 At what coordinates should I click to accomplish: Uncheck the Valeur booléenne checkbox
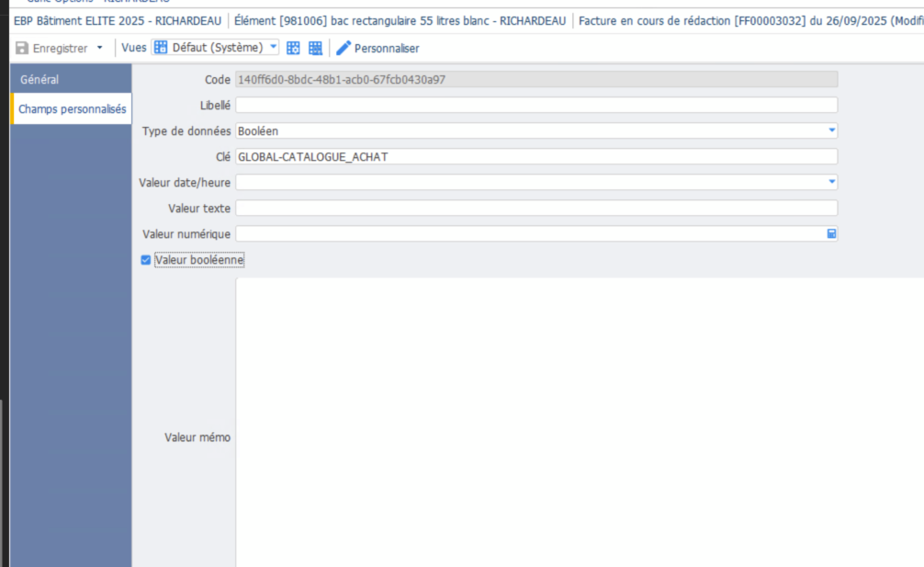[x=146, y=260]
